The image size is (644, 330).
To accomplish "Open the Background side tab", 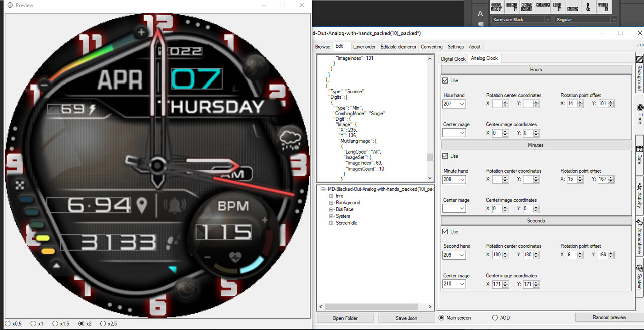I will click(x=639, y=72).
